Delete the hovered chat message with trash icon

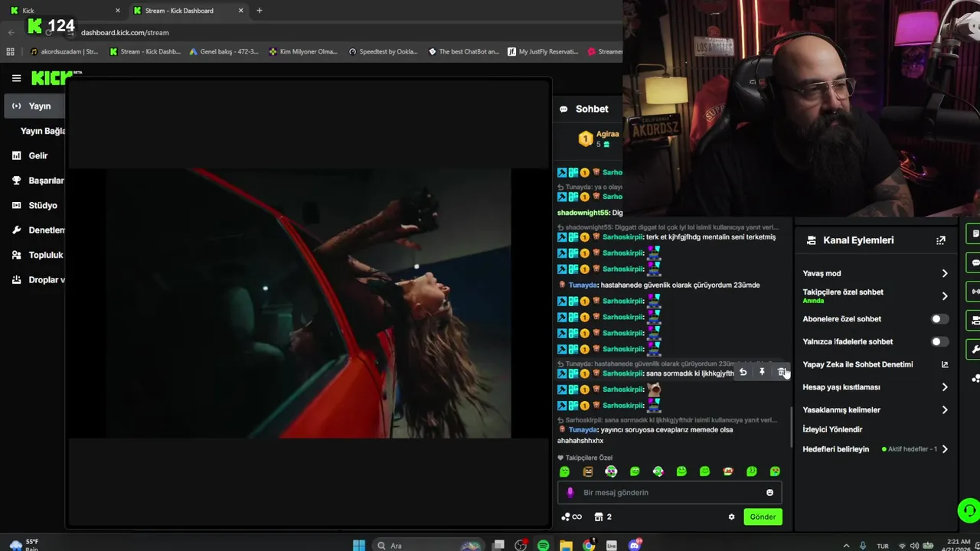click(x=782, y=372)
